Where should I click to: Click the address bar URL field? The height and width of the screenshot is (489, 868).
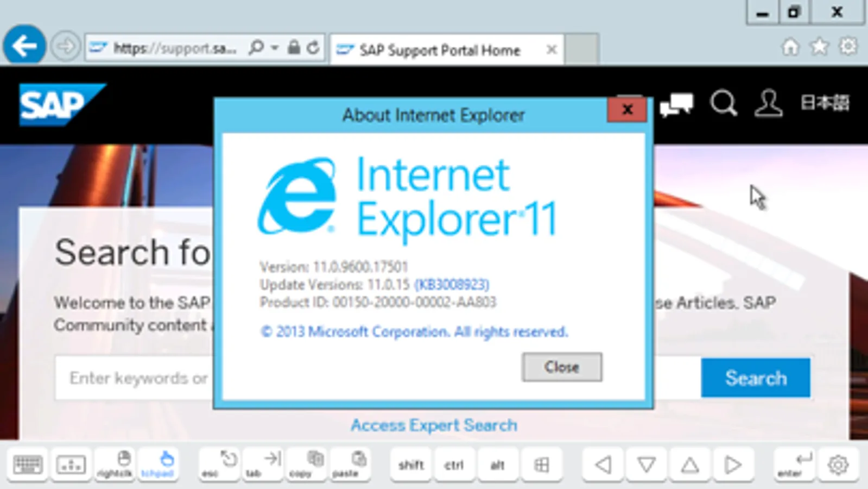pos(175,48)
